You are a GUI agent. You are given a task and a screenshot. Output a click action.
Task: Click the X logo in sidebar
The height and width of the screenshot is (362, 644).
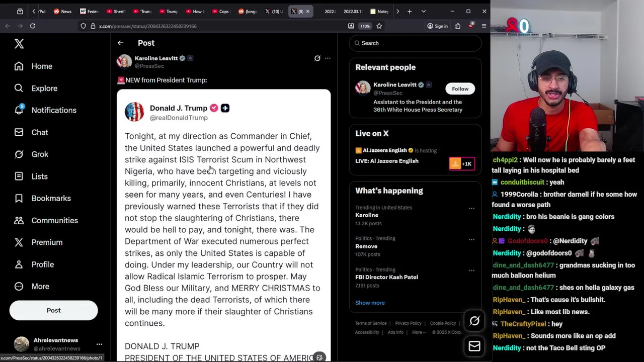[19, 44]
